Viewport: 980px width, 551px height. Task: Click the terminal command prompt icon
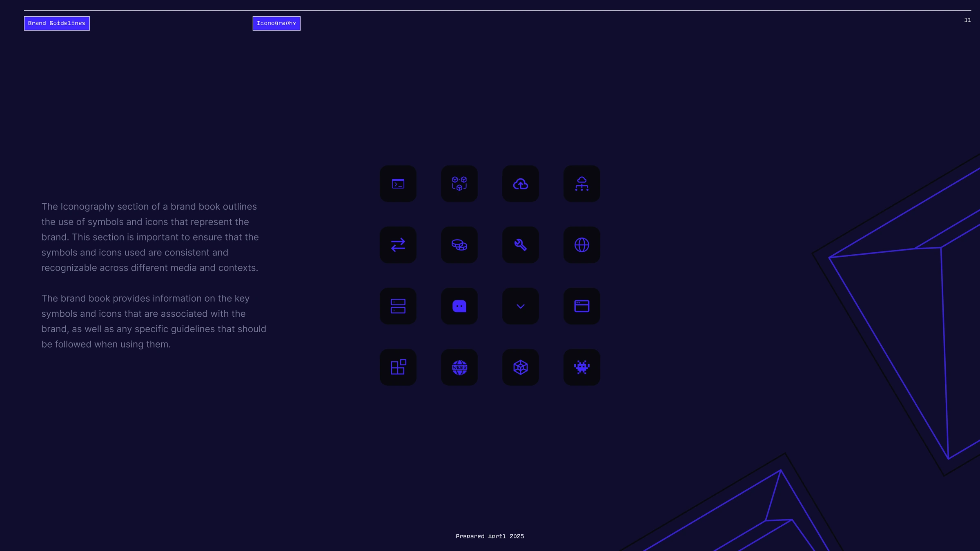click(x=398, y=184)
